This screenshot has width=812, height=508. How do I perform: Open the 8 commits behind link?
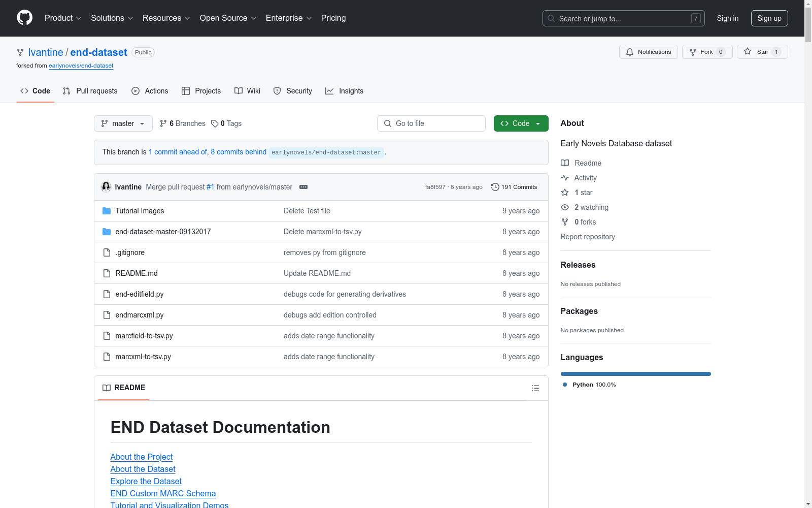239,152
